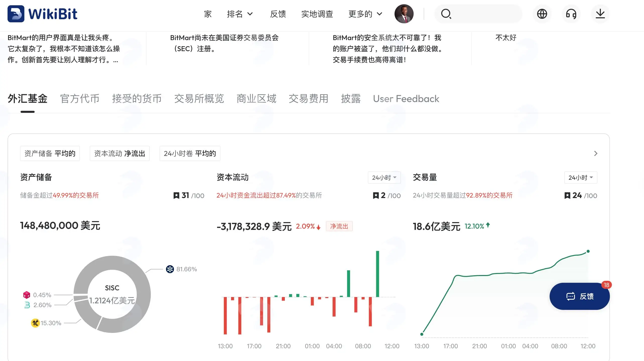
Task: Click the tallest green bar in flow chart
Action: tap(377, 274)
